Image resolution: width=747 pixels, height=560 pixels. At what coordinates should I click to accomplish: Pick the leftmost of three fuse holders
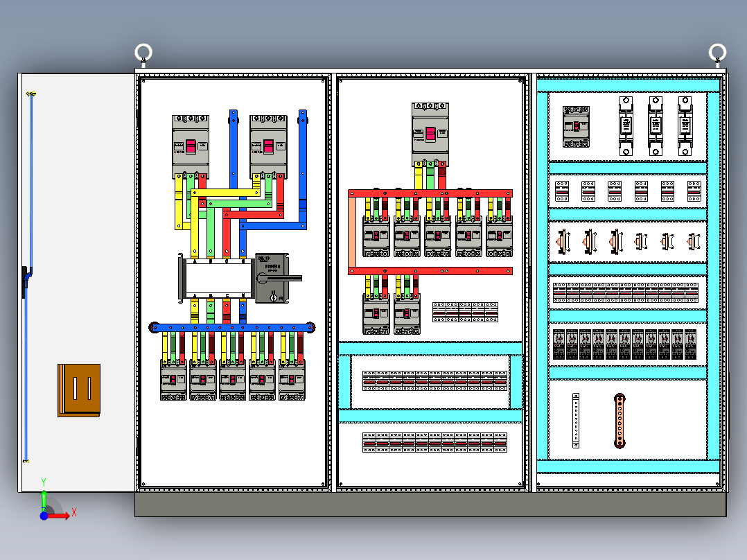[x=626, y=126]
